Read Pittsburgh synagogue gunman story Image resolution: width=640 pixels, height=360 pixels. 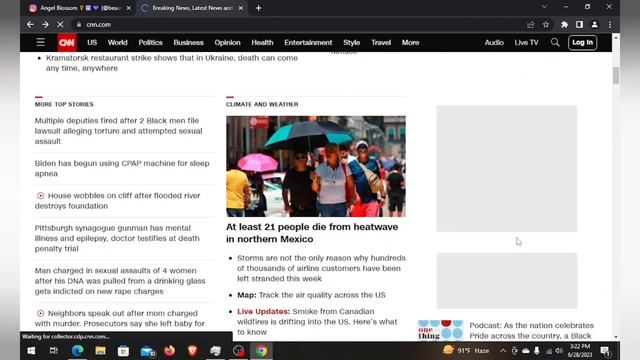click(x=117, y=238)
